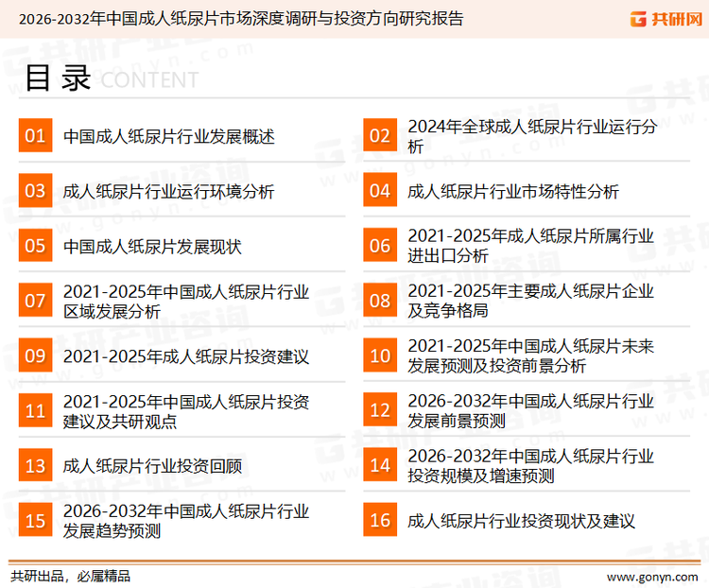Click the orange 12 number box
The height and width of the screenshot is (588, 709).
[x=380, y=410]
